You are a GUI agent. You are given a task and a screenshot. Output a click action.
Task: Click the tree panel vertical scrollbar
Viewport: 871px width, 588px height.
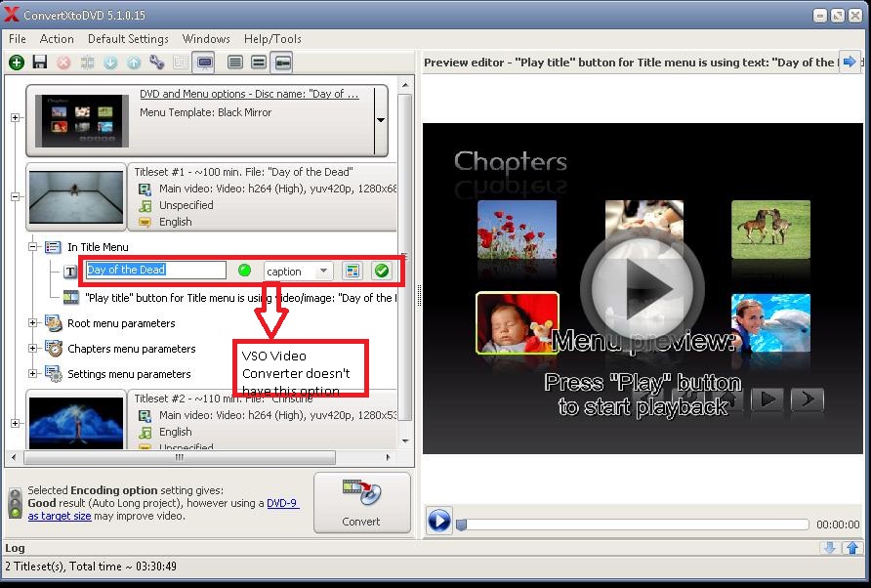point(405,256)
